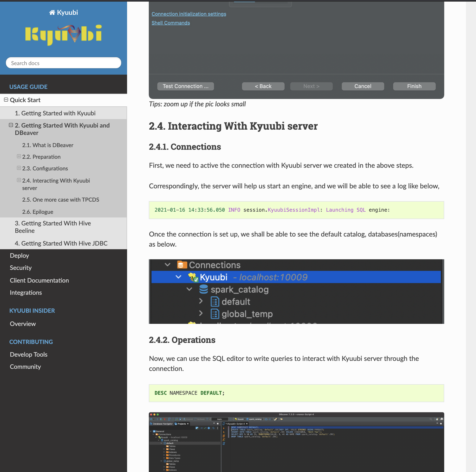This screenshot has width=476, height=472.
Task: Collapse 2. Getting Started With Kyuubi and DBeaver
Action: pos(11,125)
